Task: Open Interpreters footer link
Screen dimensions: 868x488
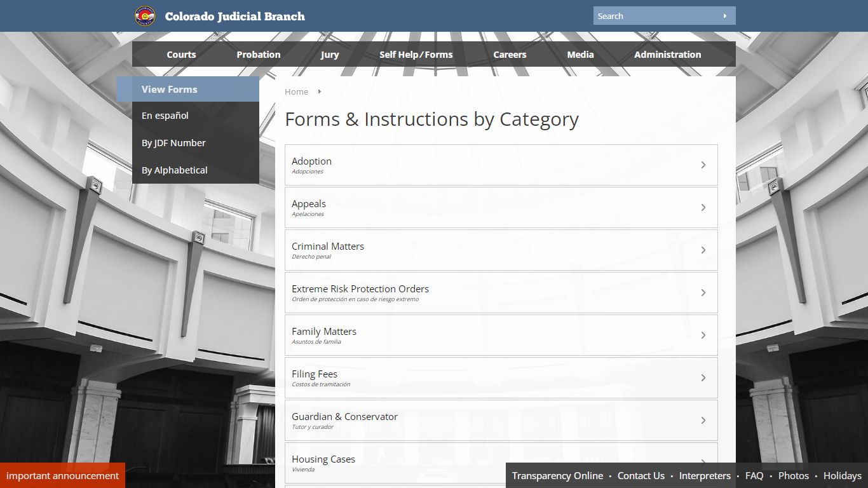Action: coord(705,475)
